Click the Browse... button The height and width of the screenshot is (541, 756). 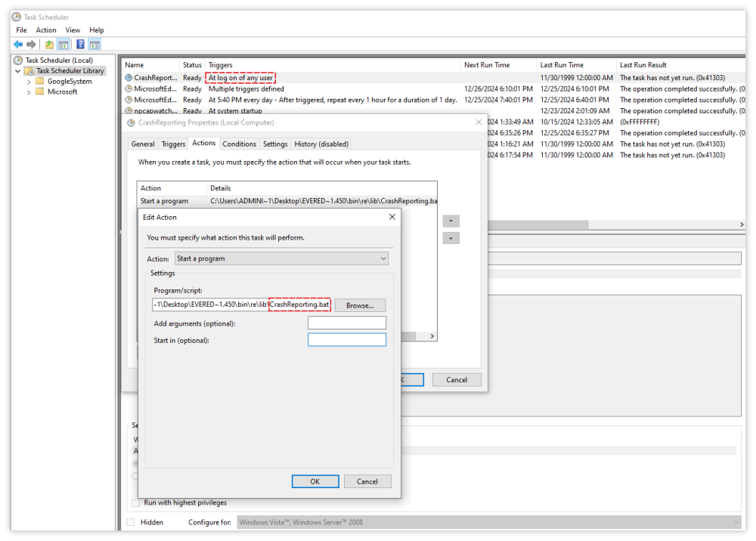360,305
